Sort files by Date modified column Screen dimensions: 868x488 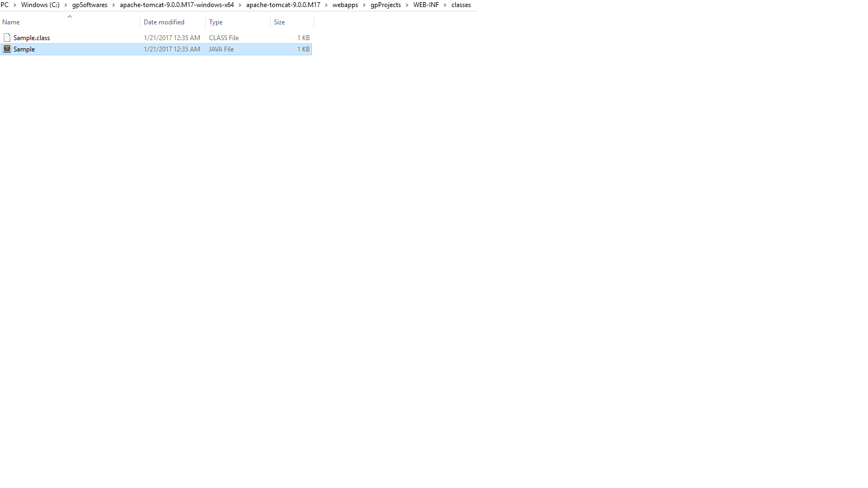tap(164, 22)
